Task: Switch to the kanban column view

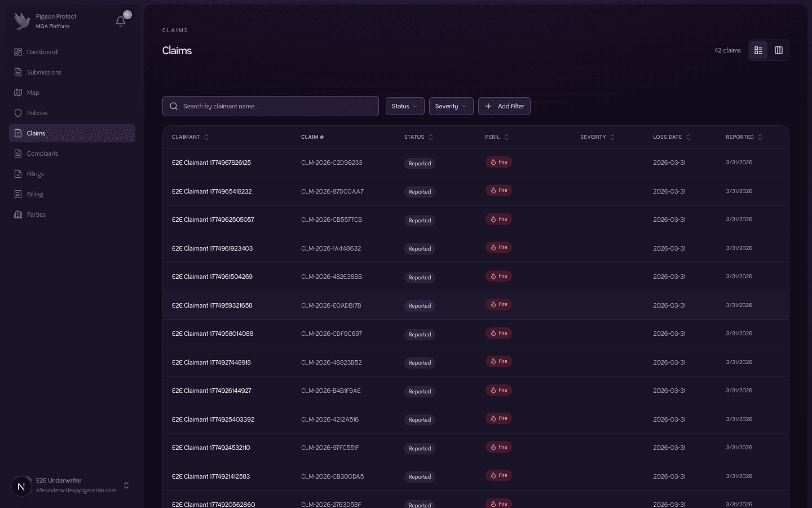Action: point(779,50)
